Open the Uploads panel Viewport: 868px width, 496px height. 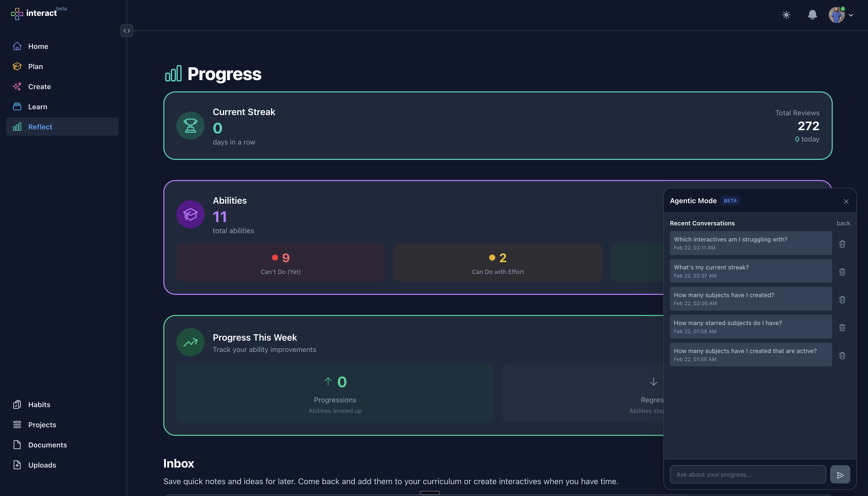[x=42, y=465]
